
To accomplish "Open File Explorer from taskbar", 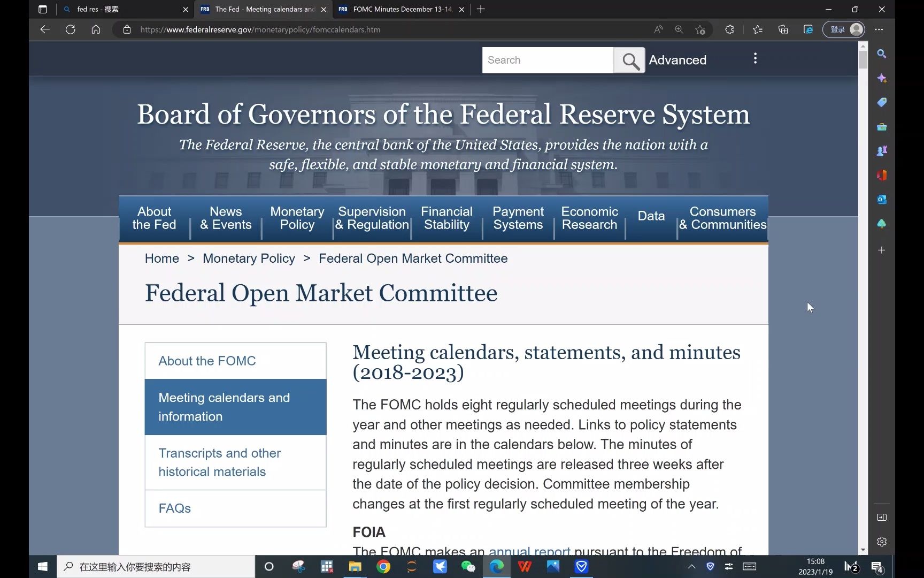I will point(355,566).
